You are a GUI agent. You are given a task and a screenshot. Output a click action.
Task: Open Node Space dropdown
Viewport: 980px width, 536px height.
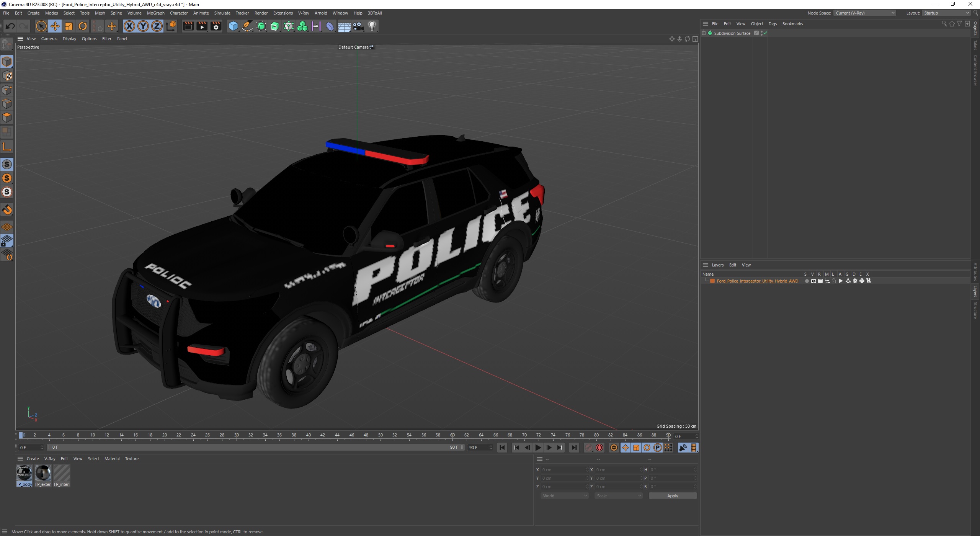click(865, 13)
